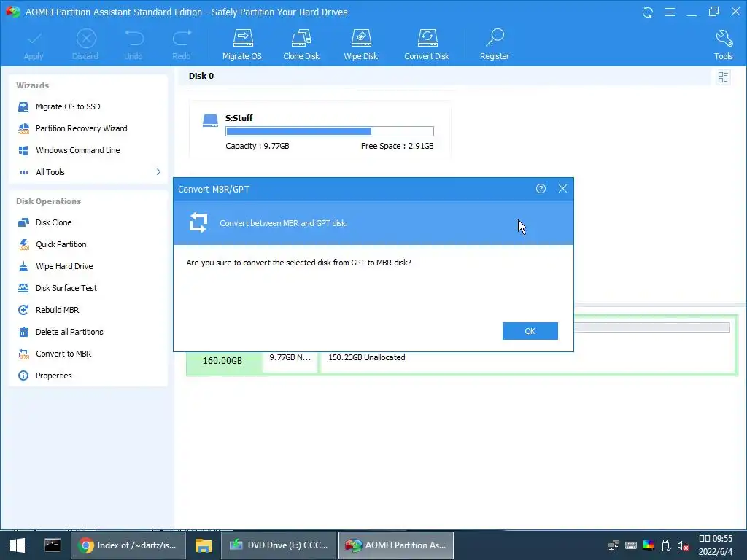Open the command prompt taskbar item
The height and width of the screenshot is (560, 747).
pyautogui.click(x=53, y=545)
